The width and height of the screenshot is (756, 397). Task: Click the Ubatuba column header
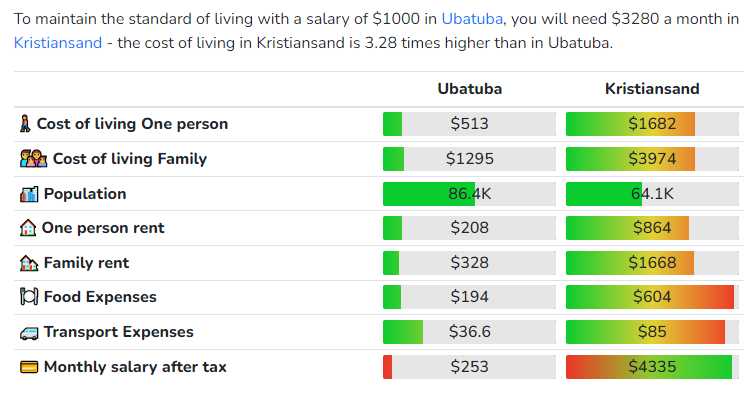[470, 89]
